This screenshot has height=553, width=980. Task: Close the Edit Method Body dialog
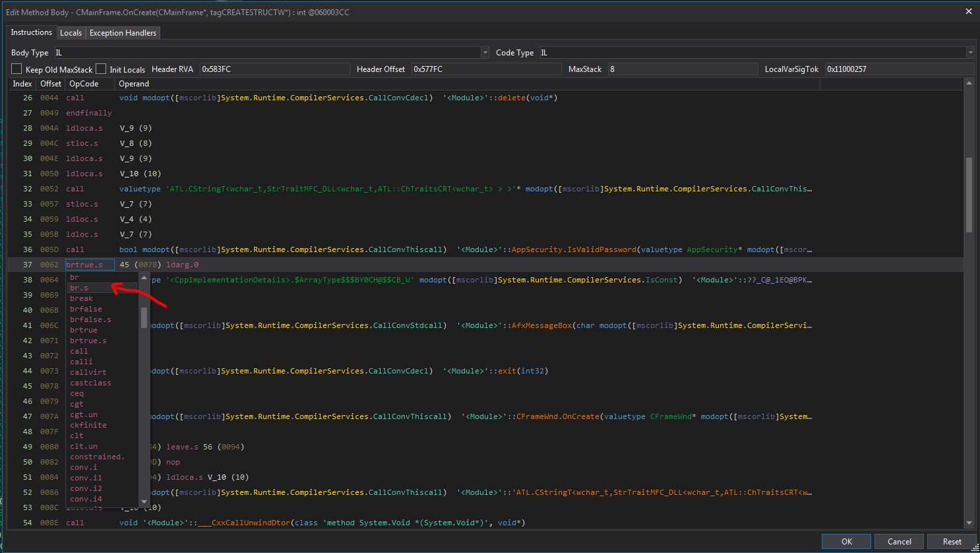[968, 11]
